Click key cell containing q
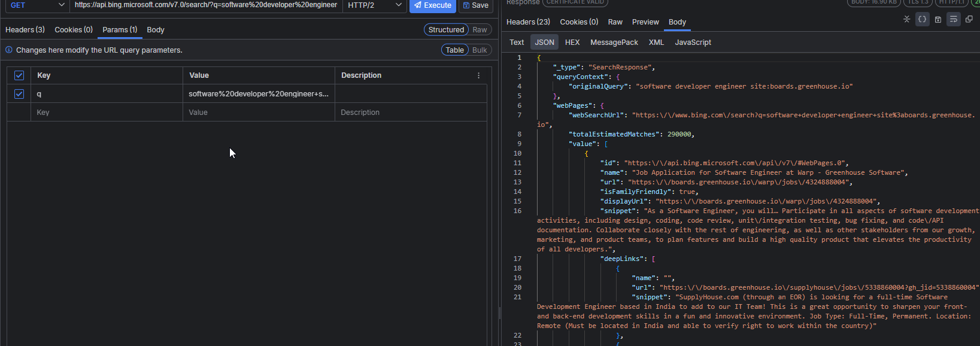980x346 pixels. (107, 94)
